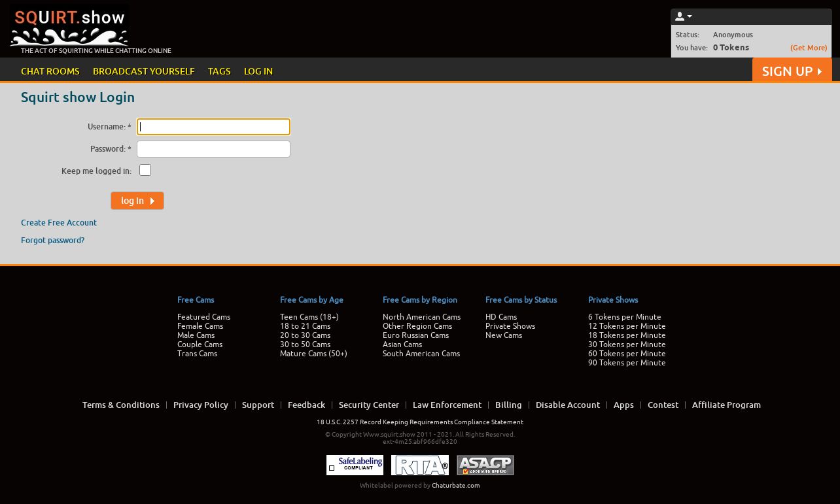
Task: Click the SafeLabeling Compliant badge
Action: click(x=355, y=465)
